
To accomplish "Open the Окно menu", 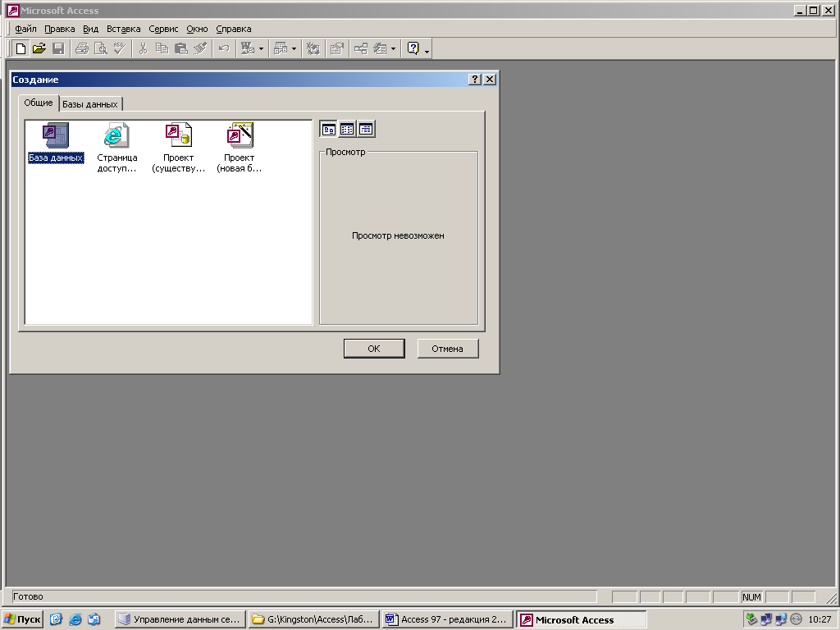I will pyautogui.click(x=197, y=29).
